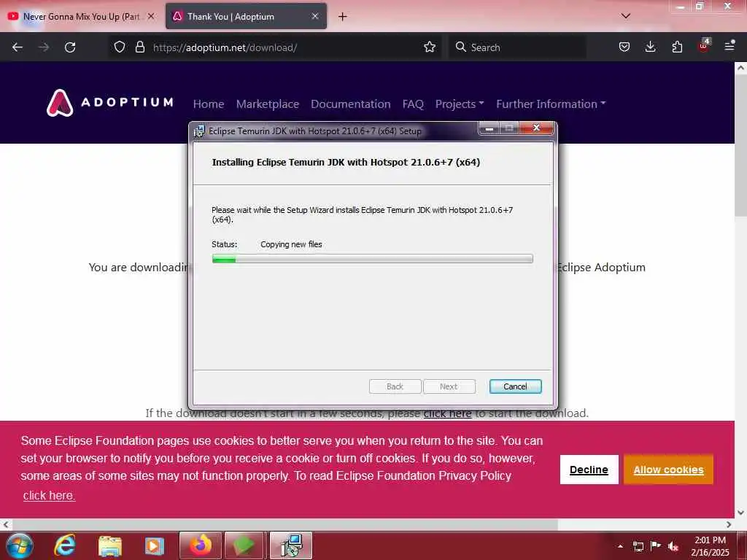Screen dimensions: 747x560
Task: Click the Show Desktop strip
Action: click(742, 545)
